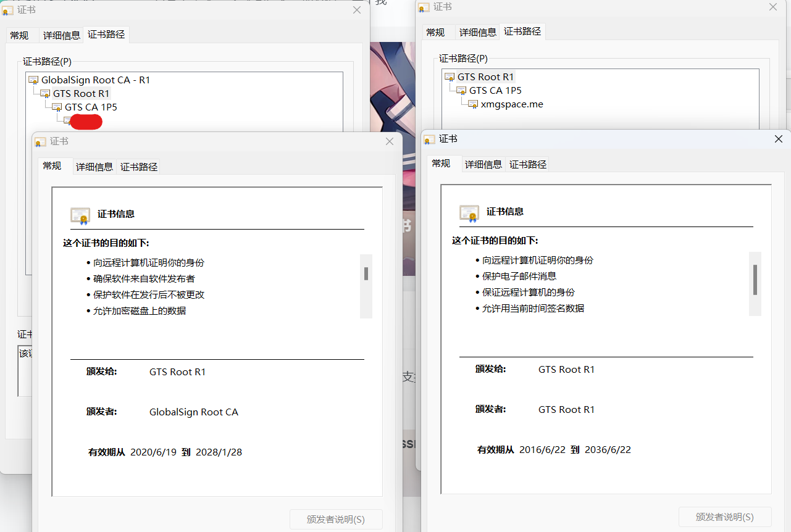Close the GlobalSign path certificate window
Image resolution: width=791 pixels, height=532 pixels.
(357, 10)
